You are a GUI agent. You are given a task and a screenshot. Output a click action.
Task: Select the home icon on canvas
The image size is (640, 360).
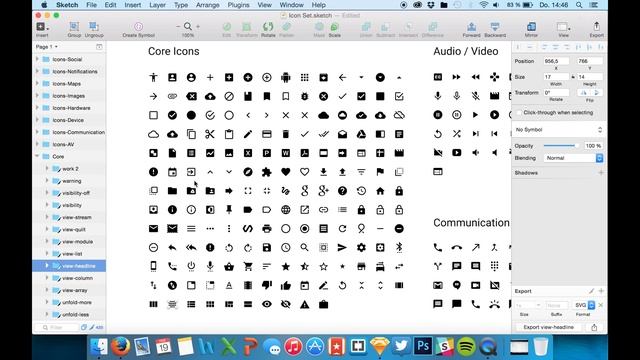tap(380, 191)
